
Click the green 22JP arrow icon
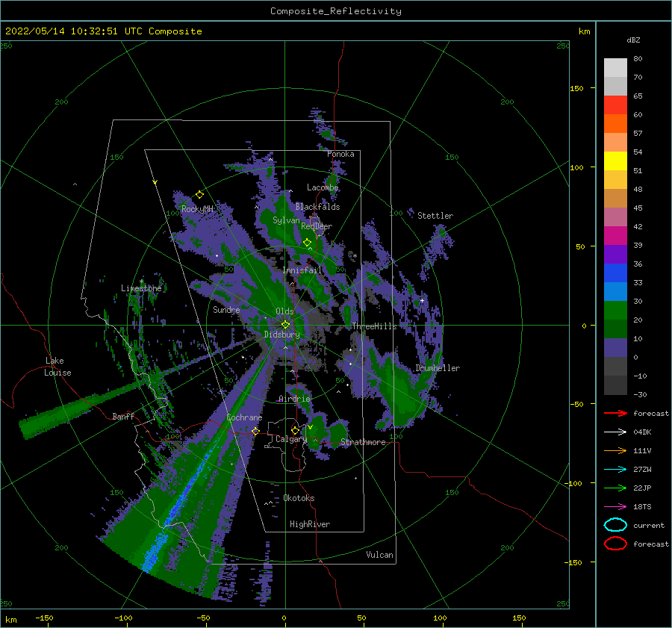coord(615,488)
